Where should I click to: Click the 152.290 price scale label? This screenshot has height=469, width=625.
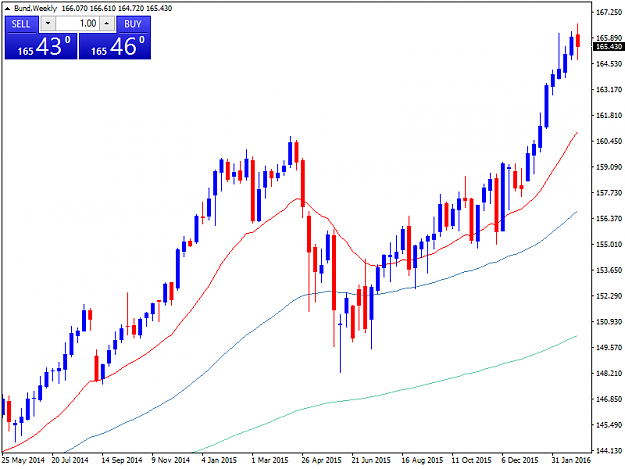[x=609, y=296]
